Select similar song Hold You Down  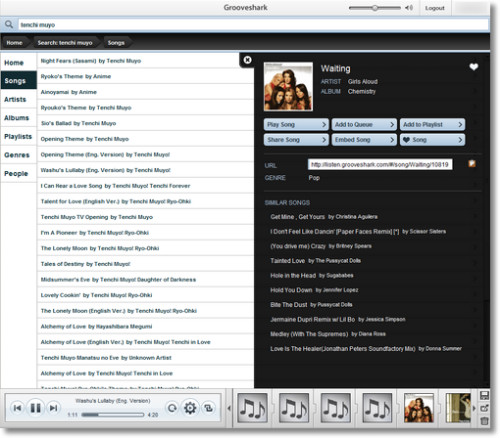point(314,290)
